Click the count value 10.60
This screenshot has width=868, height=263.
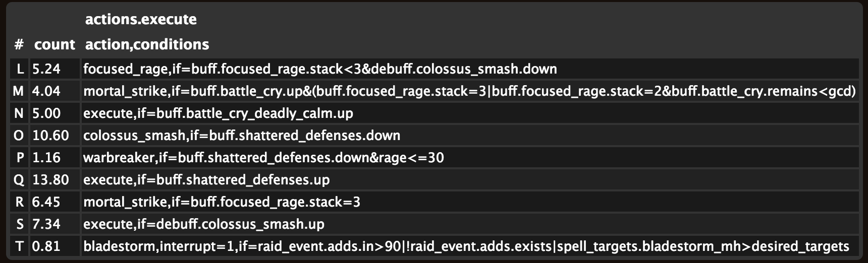click(50, 136)
